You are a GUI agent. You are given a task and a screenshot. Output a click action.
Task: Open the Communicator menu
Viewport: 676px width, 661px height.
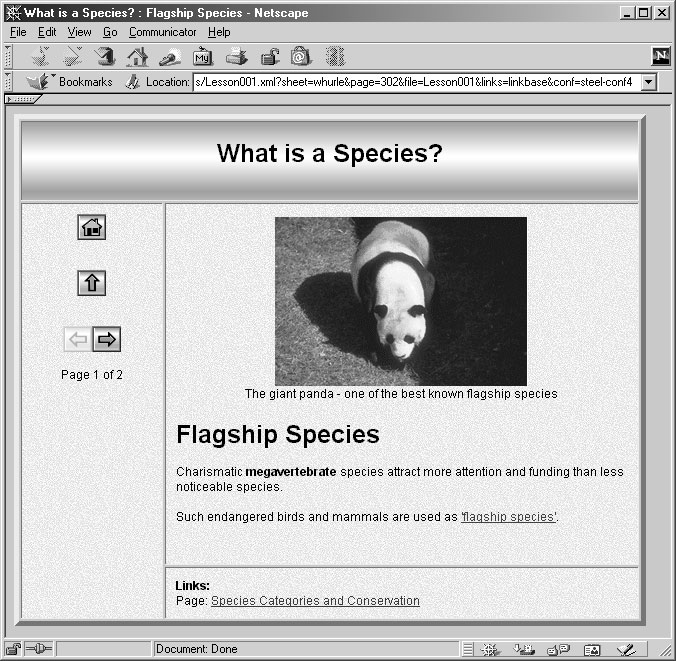coord(163,32)
